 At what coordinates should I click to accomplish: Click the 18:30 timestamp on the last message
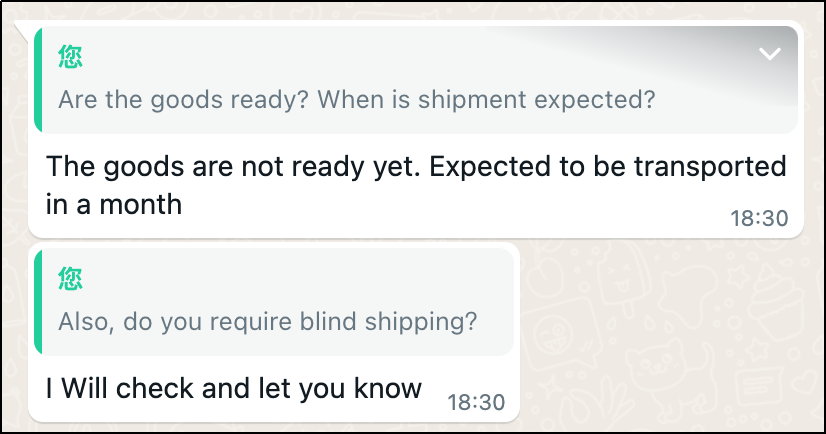(x=476, y=402)
